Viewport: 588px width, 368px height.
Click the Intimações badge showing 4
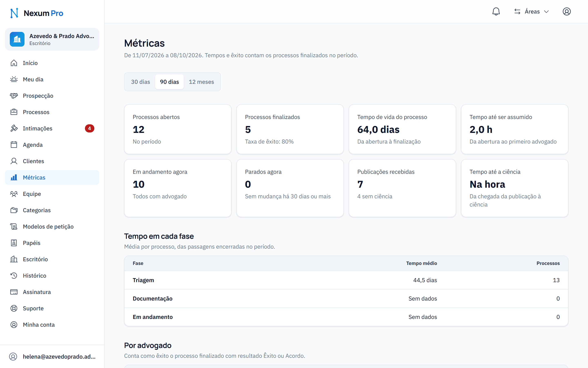coord(89,128)
